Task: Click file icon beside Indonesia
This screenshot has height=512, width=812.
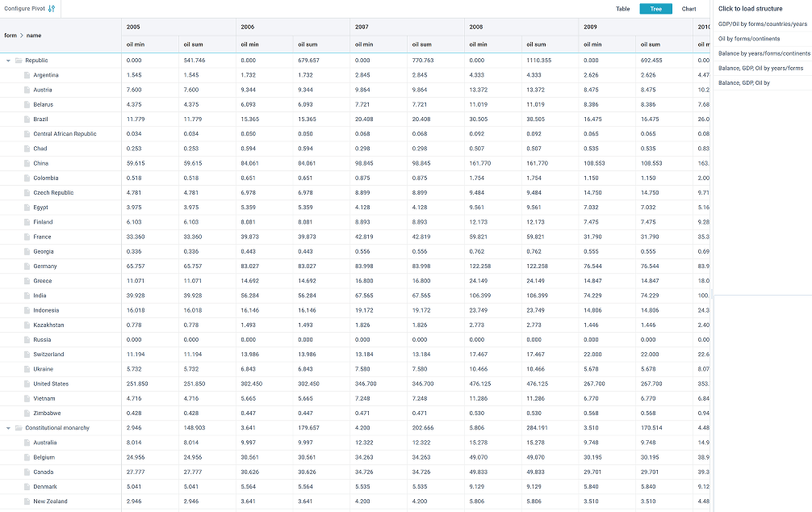Action: [x=27, y=310]
